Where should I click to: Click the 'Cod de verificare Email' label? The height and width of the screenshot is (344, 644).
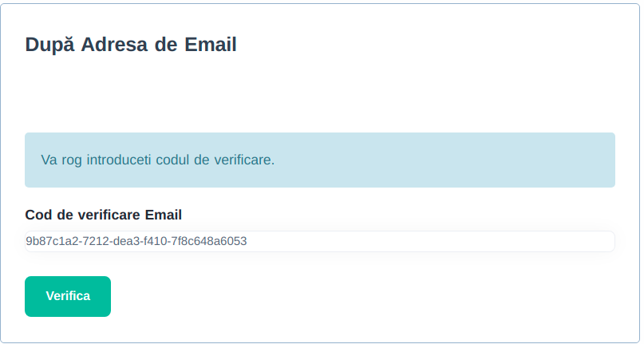[x=104, y=215]
